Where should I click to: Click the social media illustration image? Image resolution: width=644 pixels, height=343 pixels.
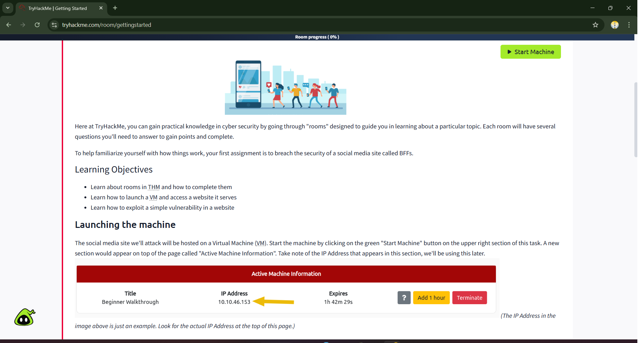coord(285,88)
